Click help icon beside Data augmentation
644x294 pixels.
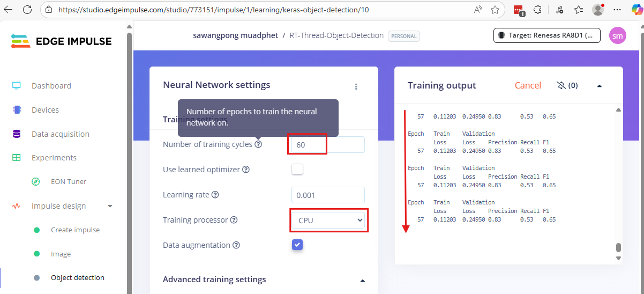click(x=236, y=245)
